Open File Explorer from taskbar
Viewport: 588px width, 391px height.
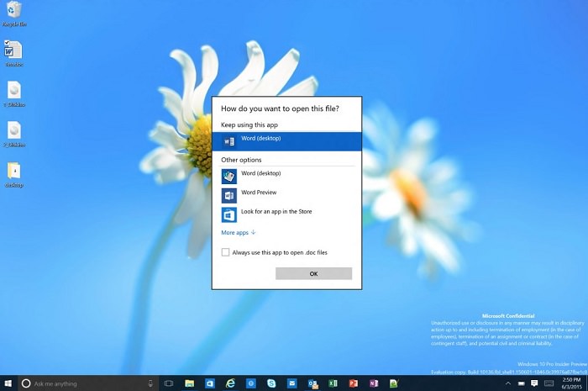(x=190, y=383)
